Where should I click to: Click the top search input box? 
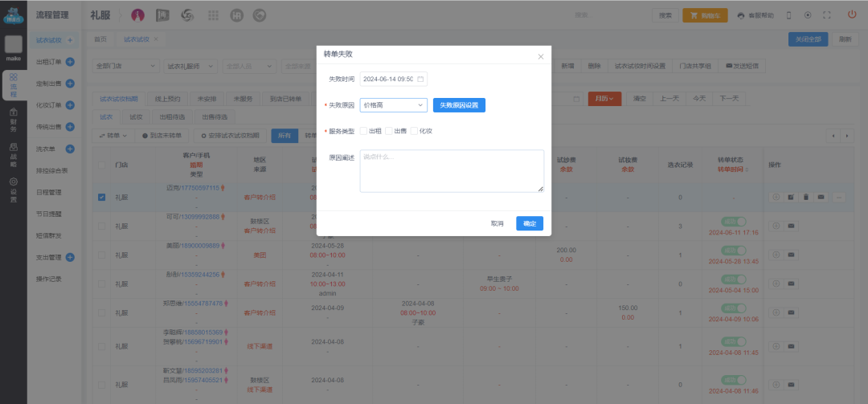pos(609,15)
